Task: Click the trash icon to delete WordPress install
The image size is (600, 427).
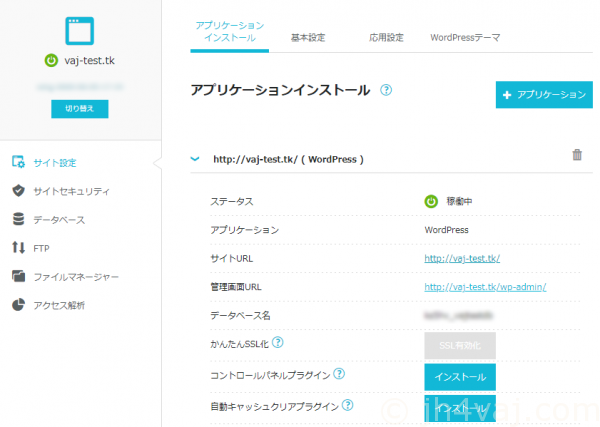Action: pyautogui.click(x=576, y=155)
